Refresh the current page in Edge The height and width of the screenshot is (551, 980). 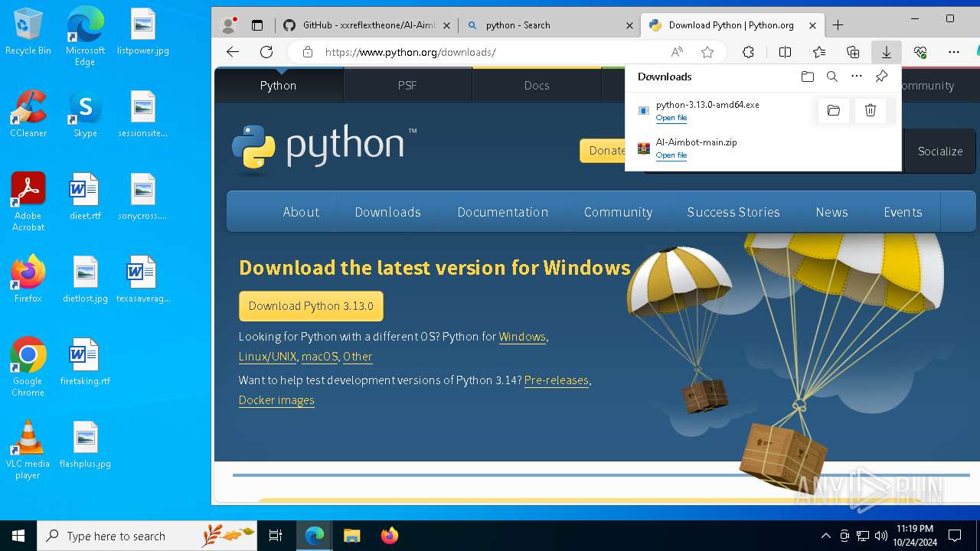pyautogui.click(x=266, y=52)
